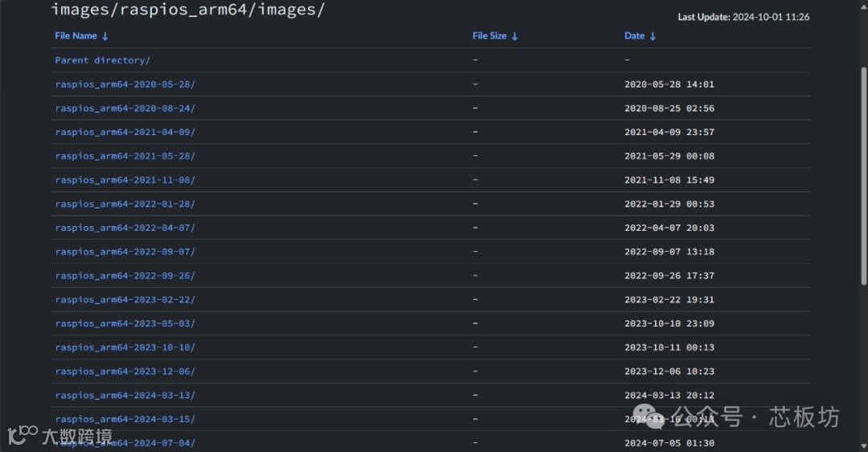Click the date 2023-02-22 19:31
Viewport: 868px width, 452px height.
click(x=669, y=300)
